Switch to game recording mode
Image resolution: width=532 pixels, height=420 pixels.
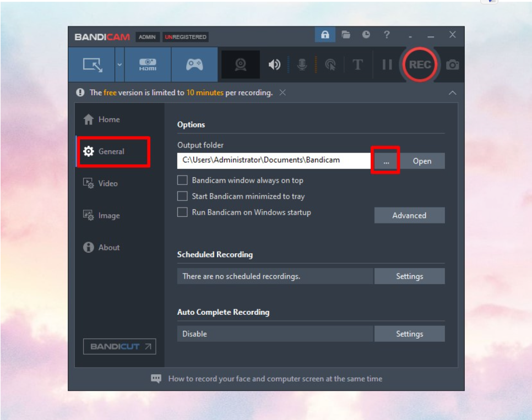click(194, 64)
